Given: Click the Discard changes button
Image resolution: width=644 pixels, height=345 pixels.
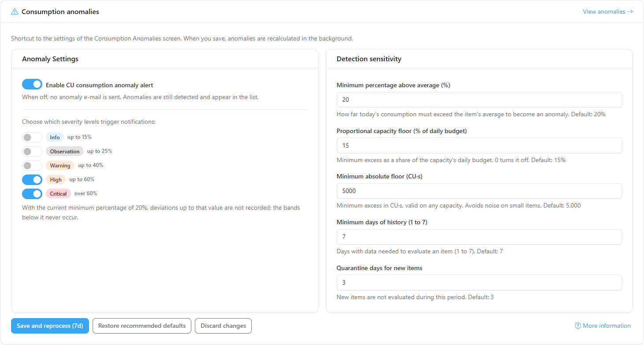Looking at the screenshot, I should [223, 326].
